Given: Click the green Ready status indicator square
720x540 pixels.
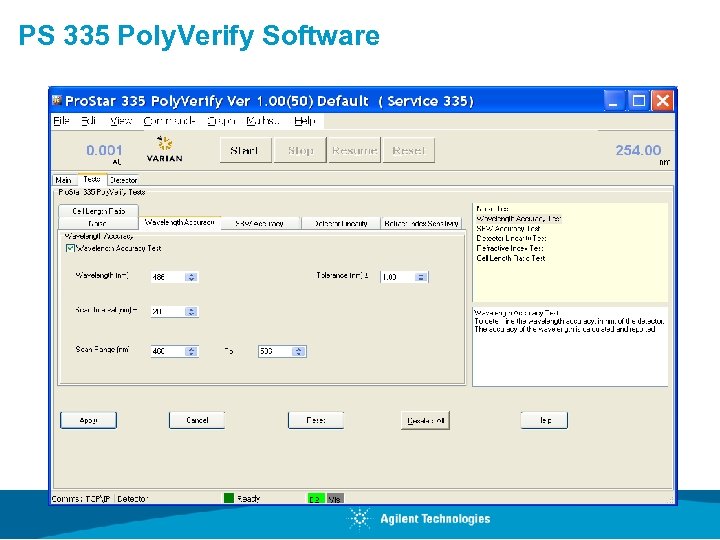Looking at the screenshot, I should point(229,498).
